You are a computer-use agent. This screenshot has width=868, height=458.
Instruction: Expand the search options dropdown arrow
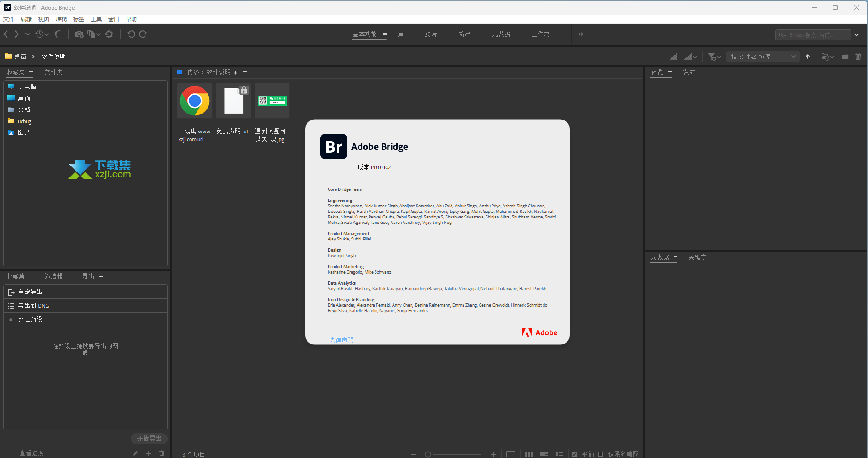(856, 35)
